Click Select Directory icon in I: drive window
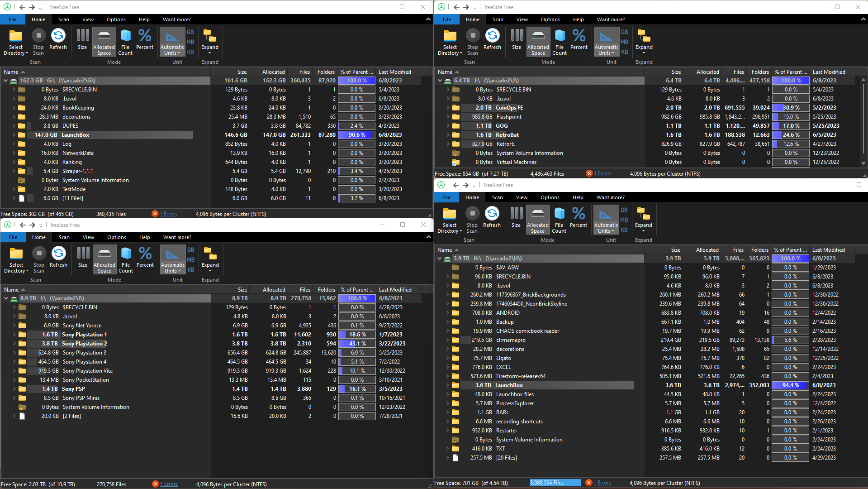The image size is (868, 489). point(16,259)
